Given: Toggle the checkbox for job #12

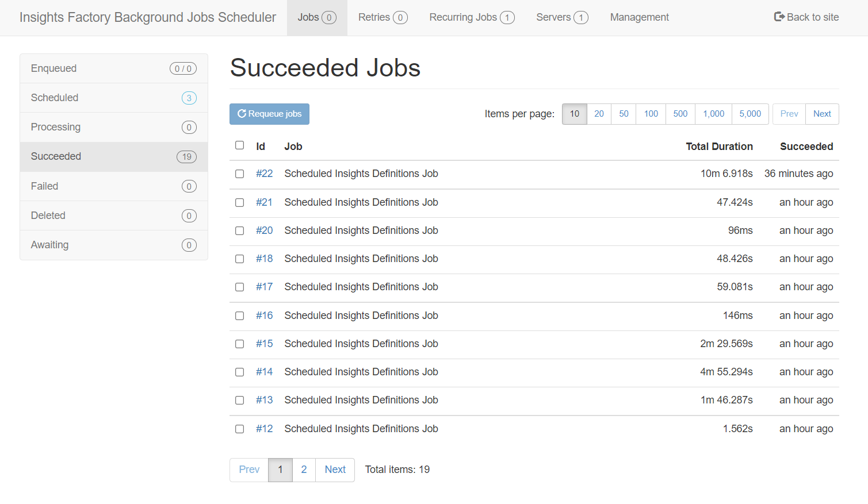Looking at the screenshot, I should [240, 429].
